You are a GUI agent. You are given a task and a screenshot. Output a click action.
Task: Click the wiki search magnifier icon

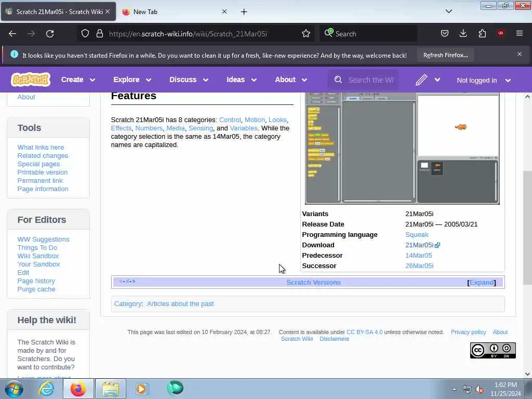[x=338, y=79]
